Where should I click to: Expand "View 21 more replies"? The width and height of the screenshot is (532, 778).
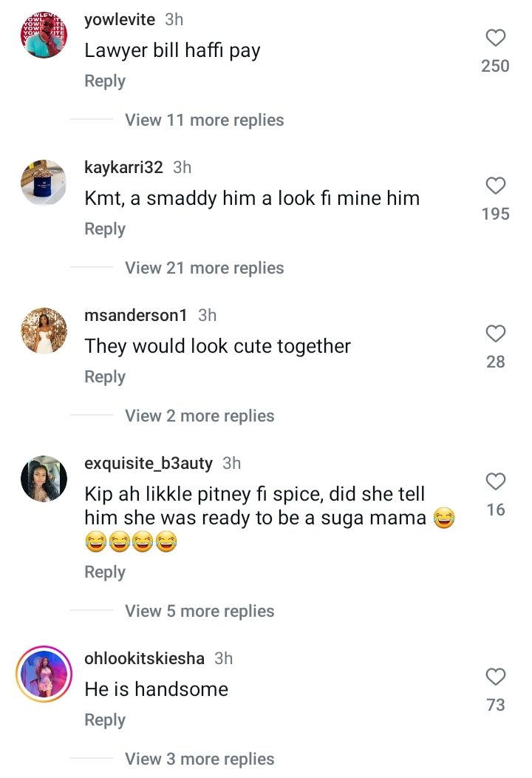click(204, 268)
